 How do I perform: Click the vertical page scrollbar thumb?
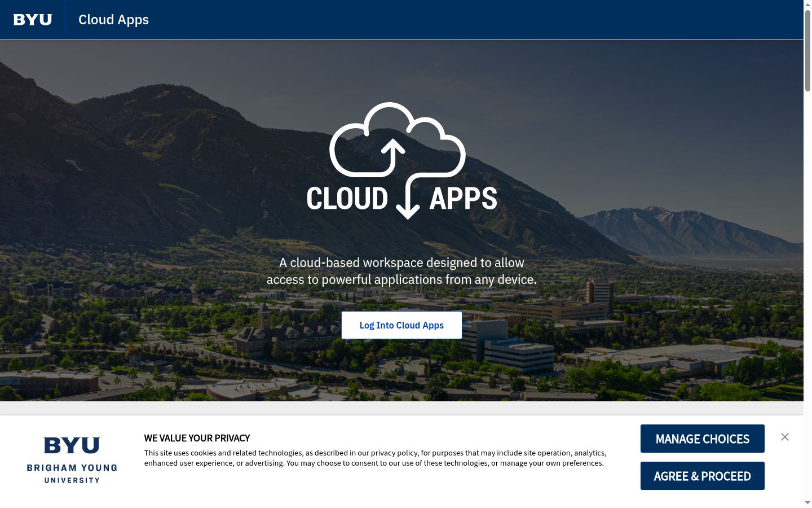pyautogui.click(x=807, y=50)
